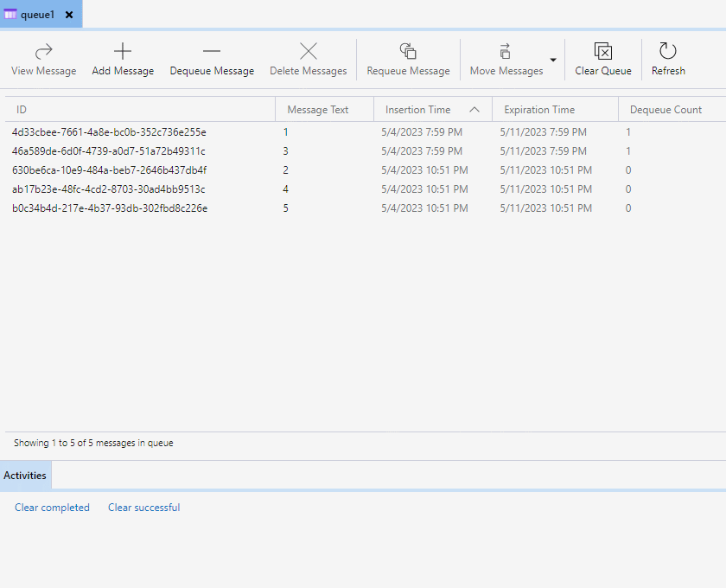Click the Delete Messages X icon
This screenshot has height=588, width=726.
tap(308, 50)
